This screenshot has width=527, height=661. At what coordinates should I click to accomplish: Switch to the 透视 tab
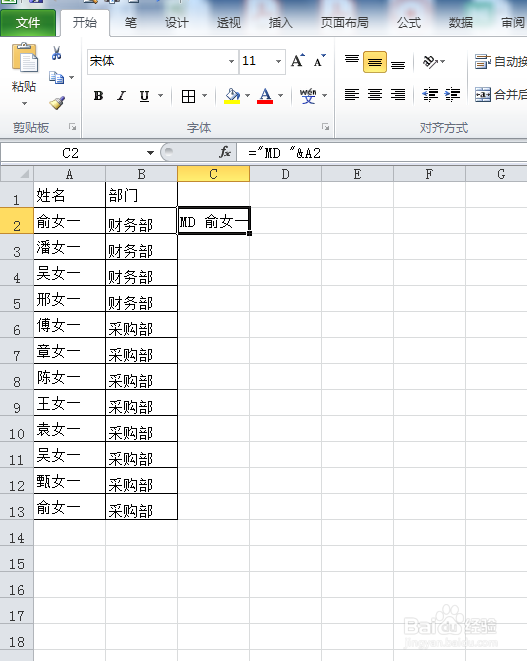click(229, 23)
